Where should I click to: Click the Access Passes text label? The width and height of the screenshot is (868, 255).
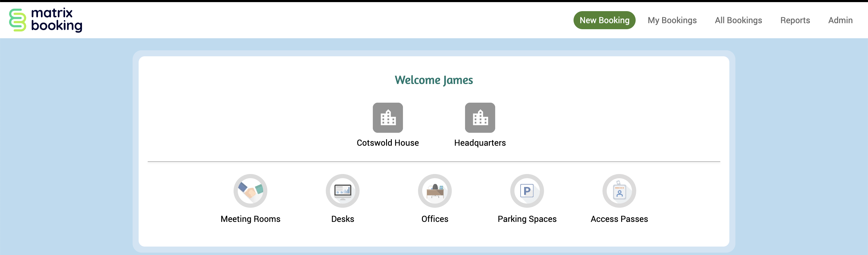(x=619, y=219)
